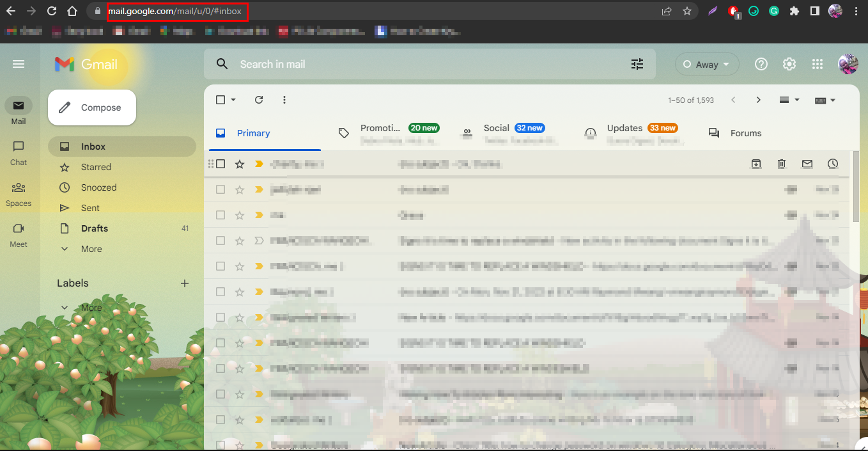Open the split pane mode dropdown arrow
Viewport: 868px width, 451px height.
(x=796, y=100)
